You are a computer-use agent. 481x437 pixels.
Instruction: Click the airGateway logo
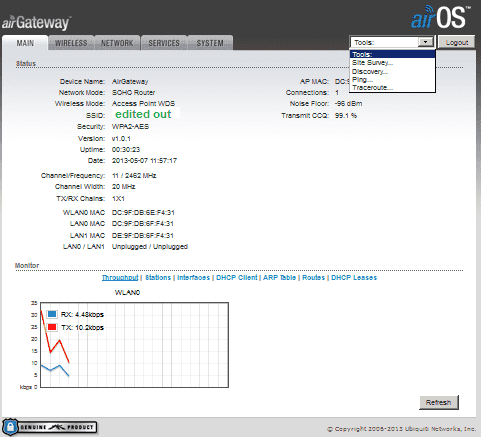click(x=36, y=23)
